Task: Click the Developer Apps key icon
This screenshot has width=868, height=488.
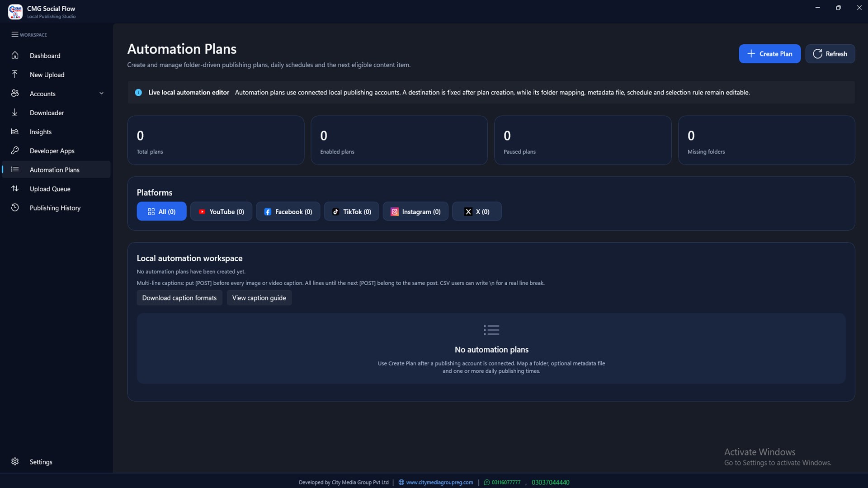Action: [15, 150]
